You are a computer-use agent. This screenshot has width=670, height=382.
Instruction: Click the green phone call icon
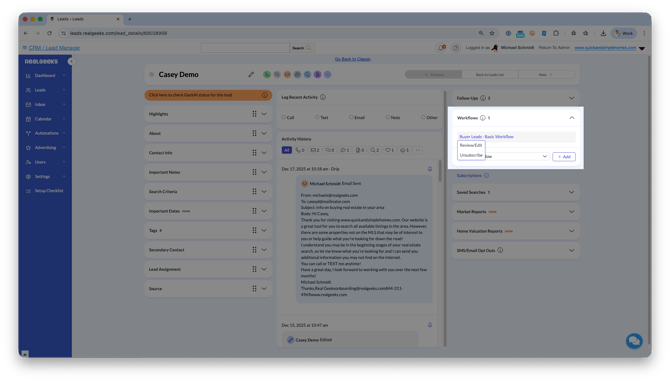tap(267, 74)
